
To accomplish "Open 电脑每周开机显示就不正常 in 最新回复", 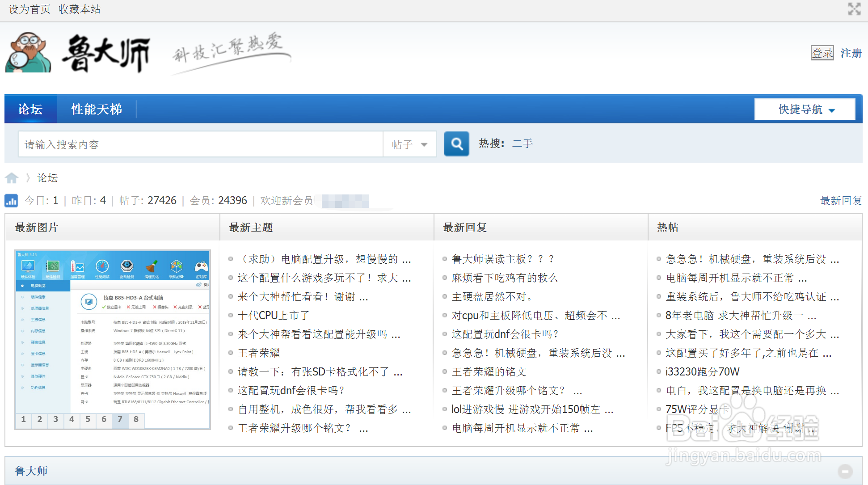I will tap(522, 428).
